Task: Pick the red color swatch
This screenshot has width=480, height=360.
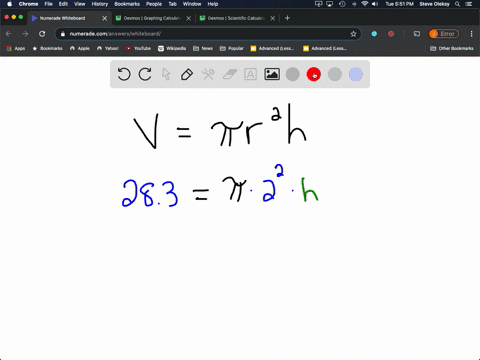Action: 314,74
